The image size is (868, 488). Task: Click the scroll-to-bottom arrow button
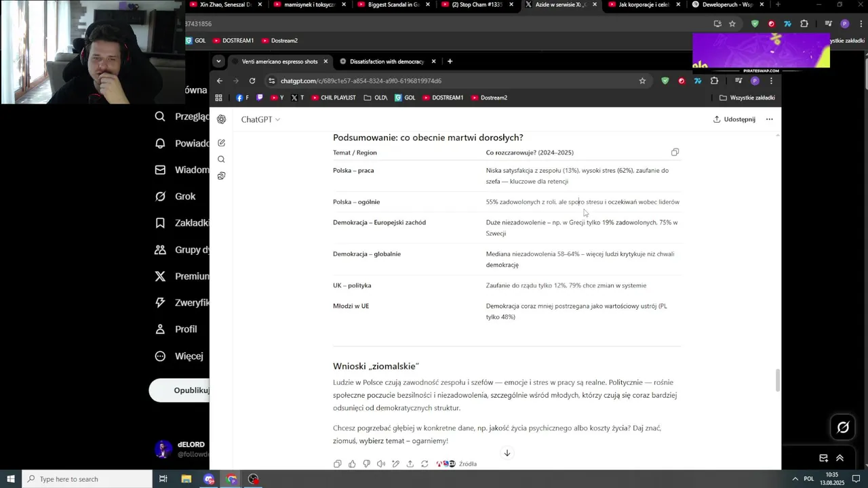click(x=507, y=453)
